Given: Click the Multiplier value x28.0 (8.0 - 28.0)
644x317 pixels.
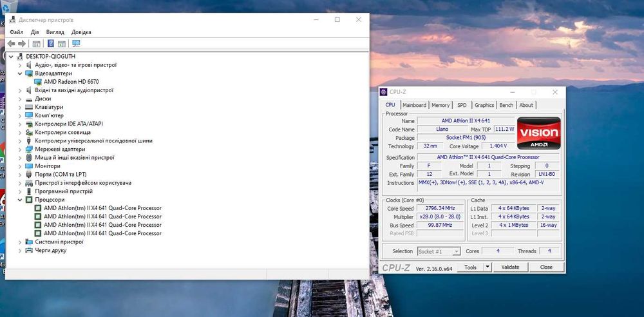Looking at the screenshot, I should click(x=440, y=216).
